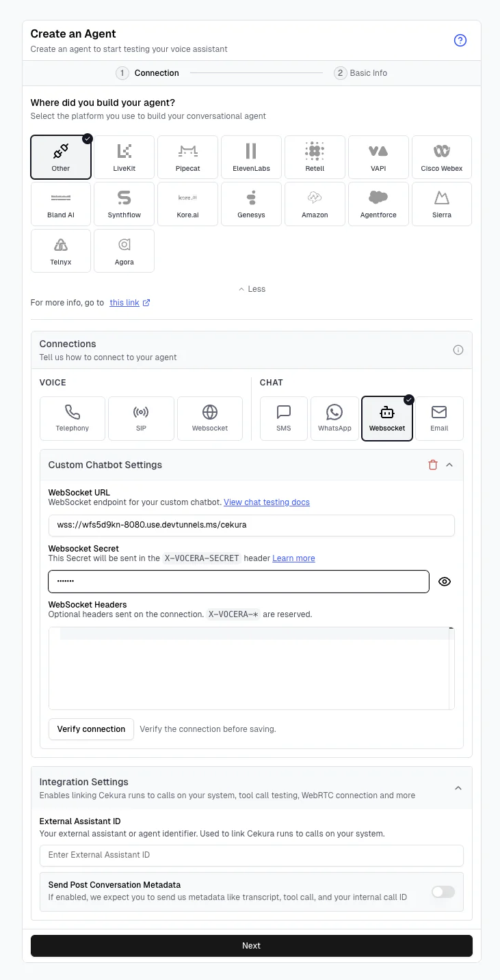Collapse platform list using the Less control
Image resolution: width=500 pixels, height=980 pixels.
pos(252,289)
